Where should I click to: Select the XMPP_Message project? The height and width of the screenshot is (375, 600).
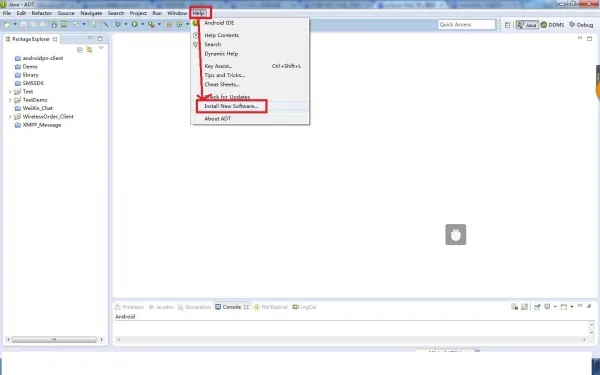(x=38, y=125)
